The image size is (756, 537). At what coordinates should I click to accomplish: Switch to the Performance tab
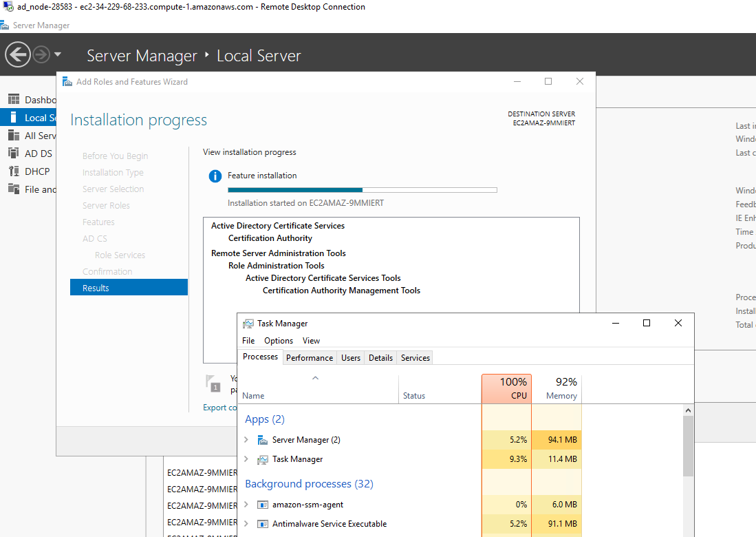[x=310, y=358]
